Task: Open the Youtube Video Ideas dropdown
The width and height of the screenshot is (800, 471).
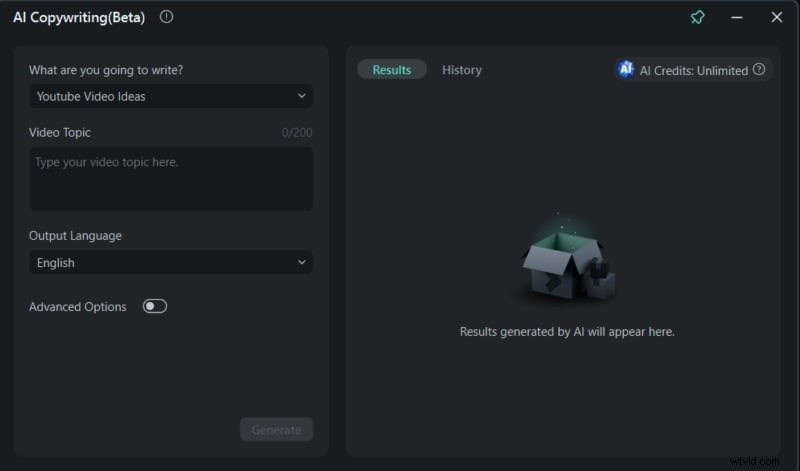Action: (170, 96)
